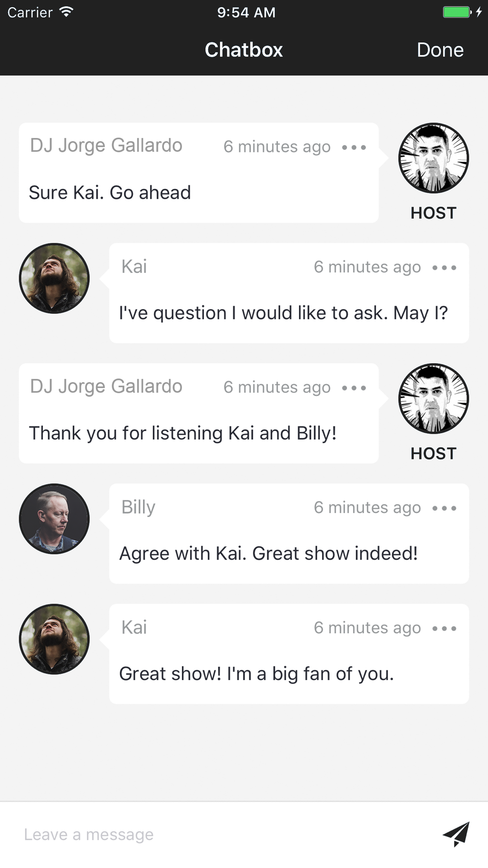488x868 pixels.
Task: Tap host avatar beside "Thank you for listening"
Action: pyautogui.click(x=433, y=398)
